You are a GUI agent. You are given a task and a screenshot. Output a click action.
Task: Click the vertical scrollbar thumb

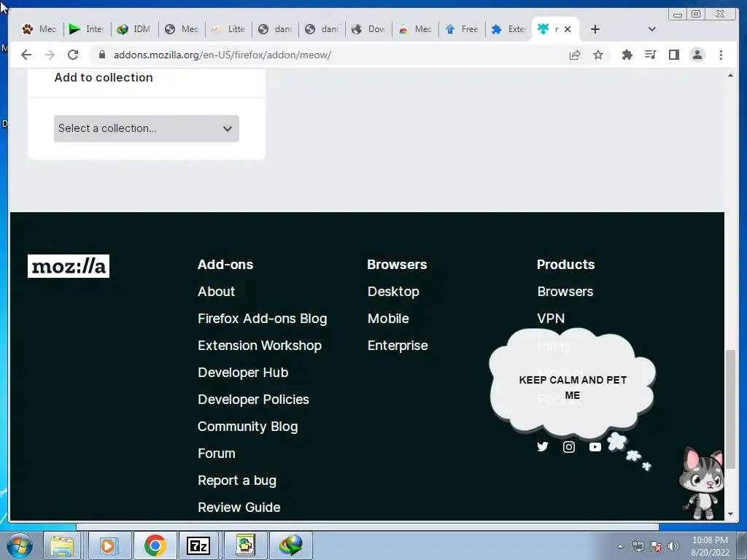click(730, 408)
